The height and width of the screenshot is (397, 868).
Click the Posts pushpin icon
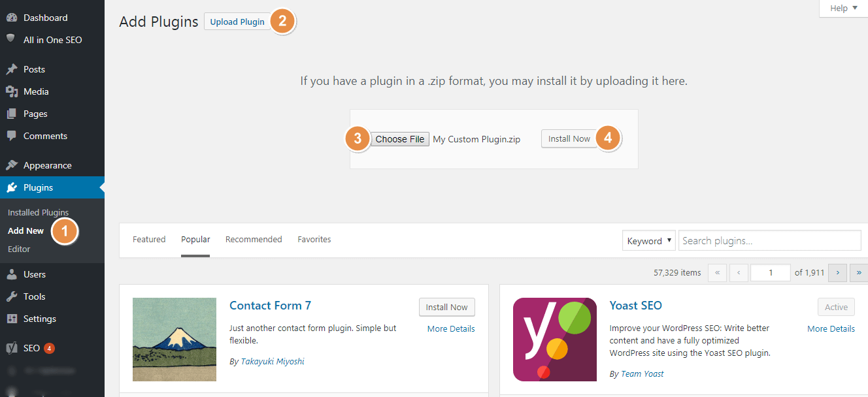(x=11, y=69)
